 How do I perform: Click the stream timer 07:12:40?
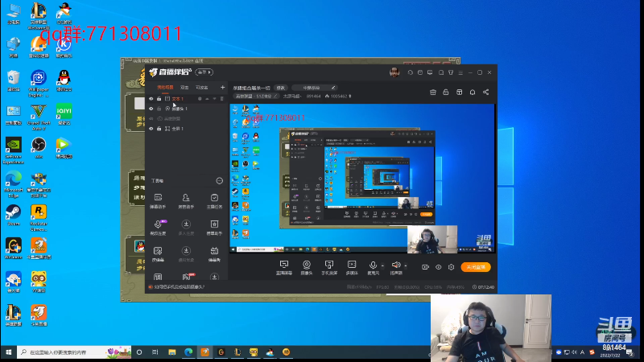(x=484, y=287)
